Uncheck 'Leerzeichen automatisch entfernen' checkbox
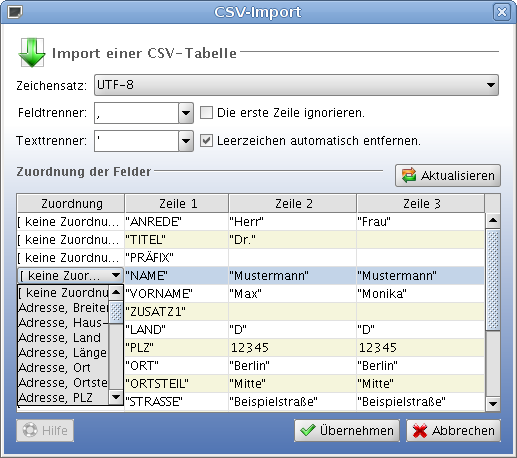 point(206,141)
